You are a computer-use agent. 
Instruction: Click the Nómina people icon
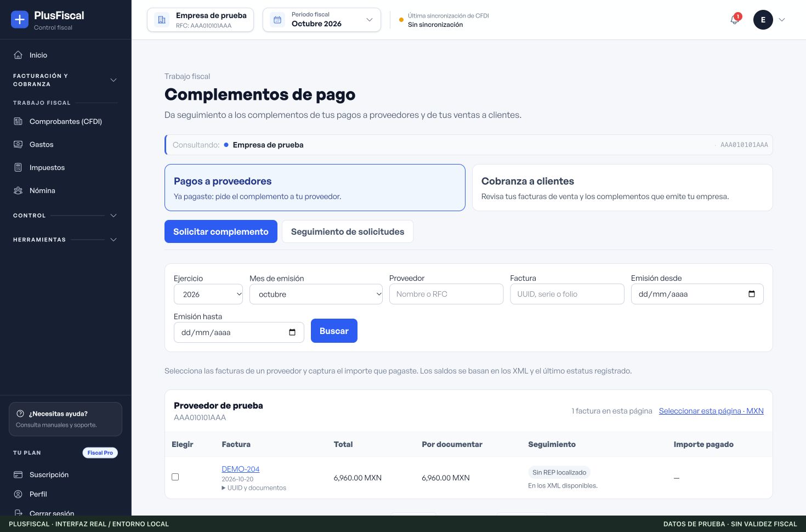pos(18,190)
